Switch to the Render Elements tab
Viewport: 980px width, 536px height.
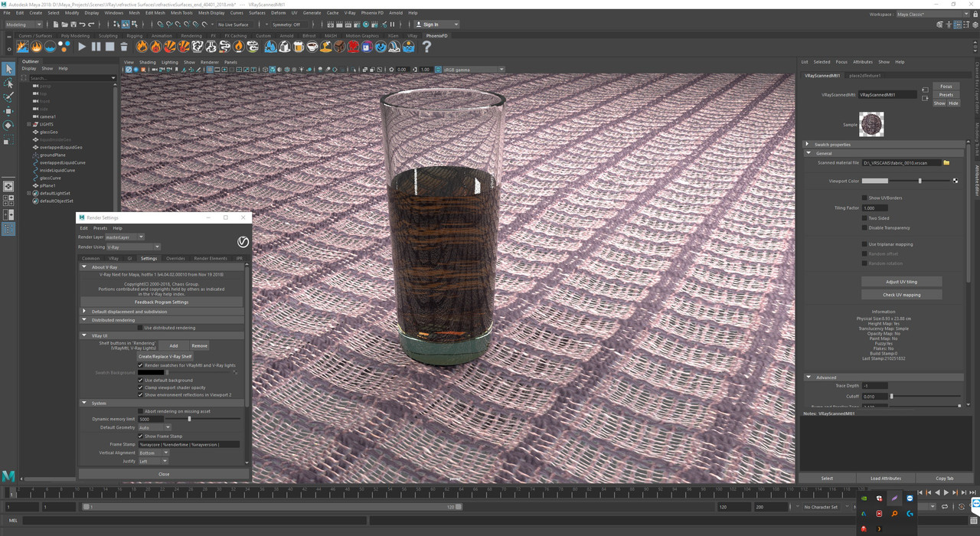[211, 258]
